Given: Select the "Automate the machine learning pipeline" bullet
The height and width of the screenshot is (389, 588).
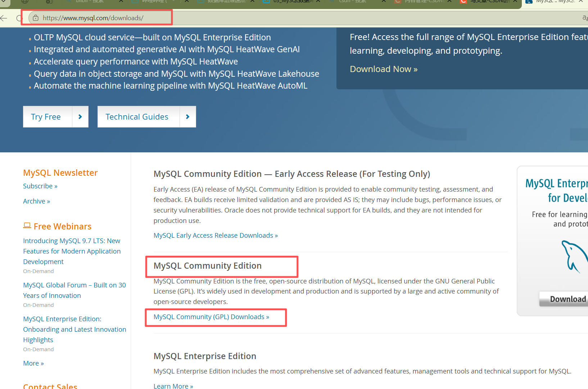Looking at the screenshot, I should pos(171,86).
